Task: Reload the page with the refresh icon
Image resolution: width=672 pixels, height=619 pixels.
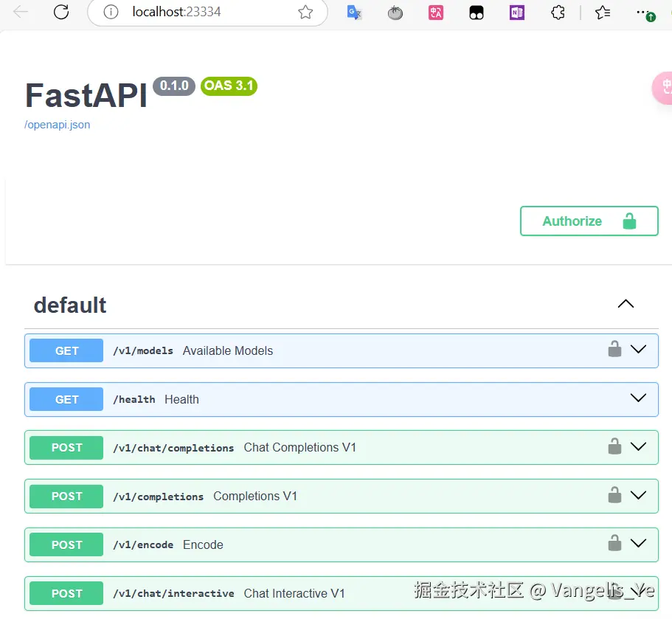Action: tap(61, 12)
